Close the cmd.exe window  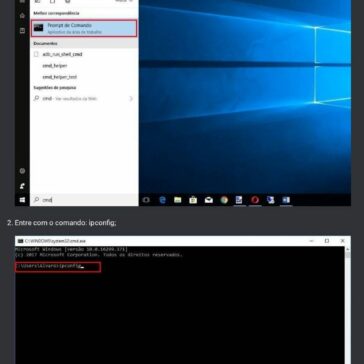342,241
